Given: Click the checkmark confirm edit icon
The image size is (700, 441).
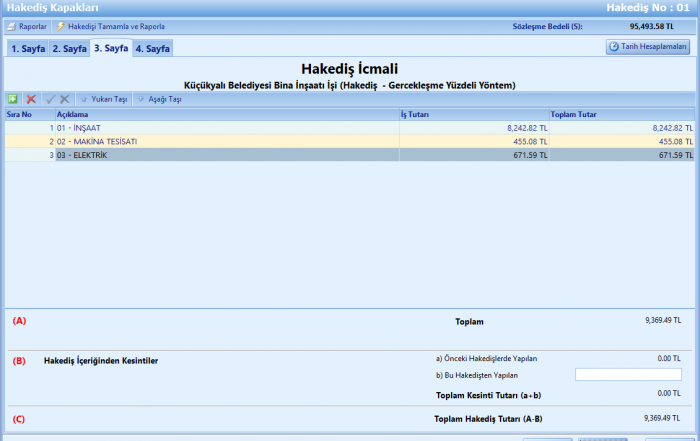Looking at the screenshot, I should pos(50,100).
